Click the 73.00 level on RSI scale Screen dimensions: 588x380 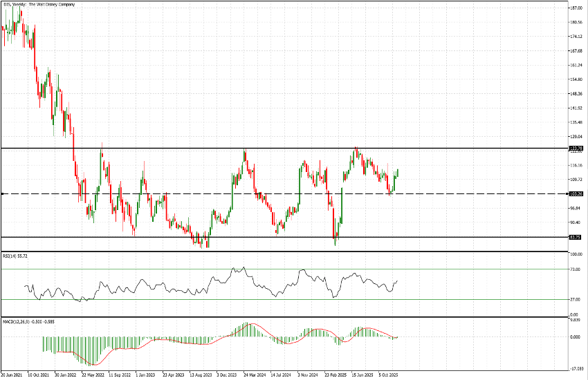click(x=573, y=269)
